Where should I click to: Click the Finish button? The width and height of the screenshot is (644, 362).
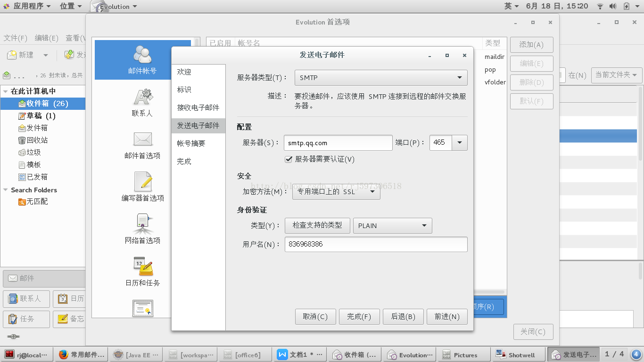click(359, 317)
